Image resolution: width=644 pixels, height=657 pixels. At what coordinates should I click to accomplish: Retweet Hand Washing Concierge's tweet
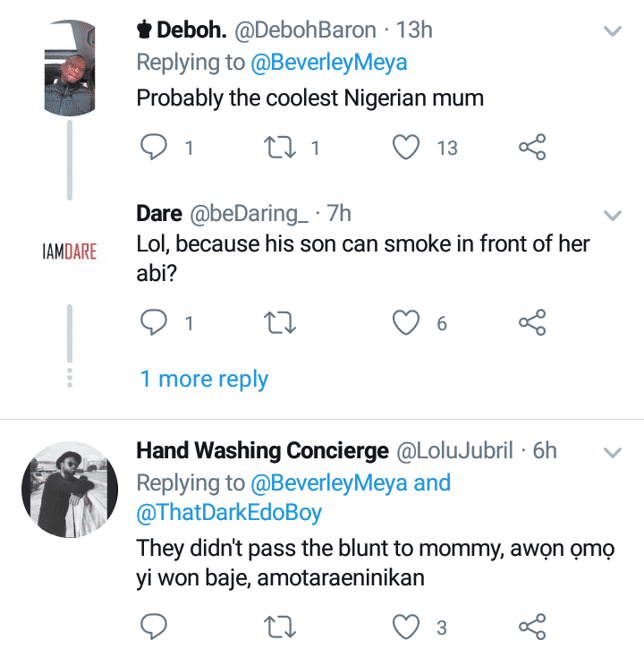(x=283, y=627)
